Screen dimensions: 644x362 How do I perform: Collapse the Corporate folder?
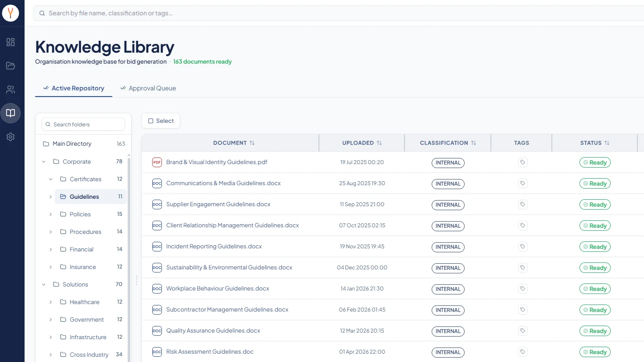click(44, 162)
